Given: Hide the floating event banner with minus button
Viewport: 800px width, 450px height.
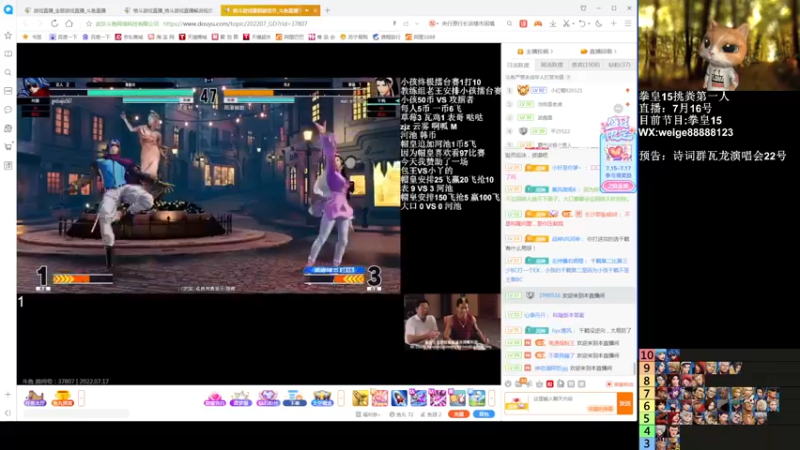Looking at the screenshot, I should pyautogui.click(x=618, y=108).
